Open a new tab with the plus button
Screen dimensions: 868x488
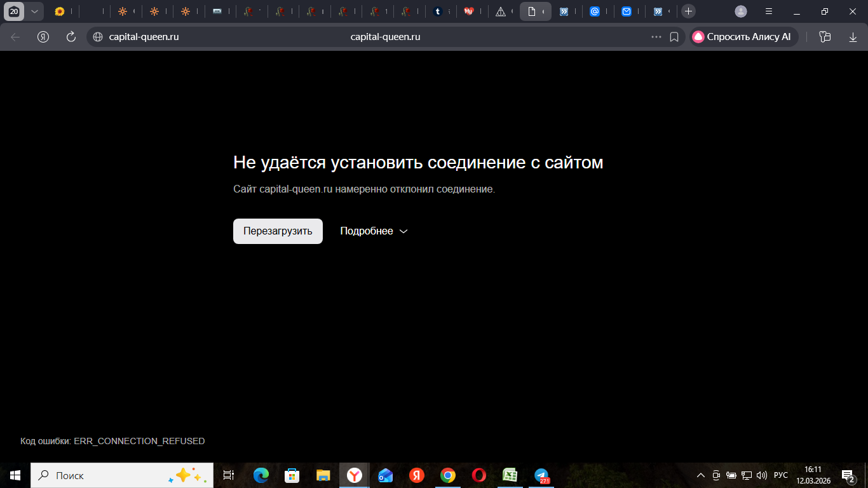pos(688,11)
